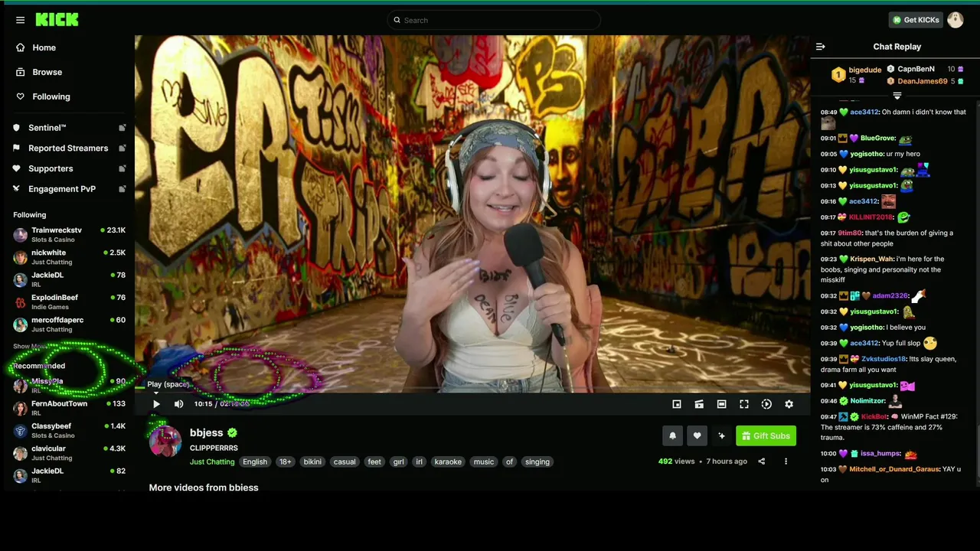Viewport: 980px width, 551px height.
Task: Focus the Search field
Action: point(494,20)
